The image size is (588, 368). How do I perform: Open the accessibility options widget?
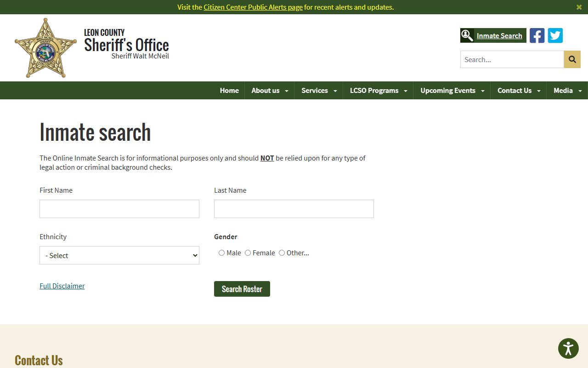[x=568, y=348]
